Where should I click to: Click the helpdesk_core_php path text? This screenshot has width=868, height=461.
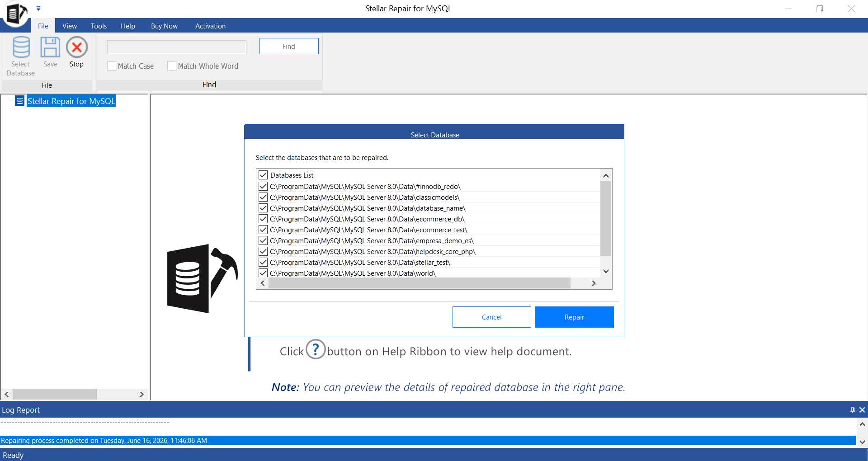click(x=373, y=252)
